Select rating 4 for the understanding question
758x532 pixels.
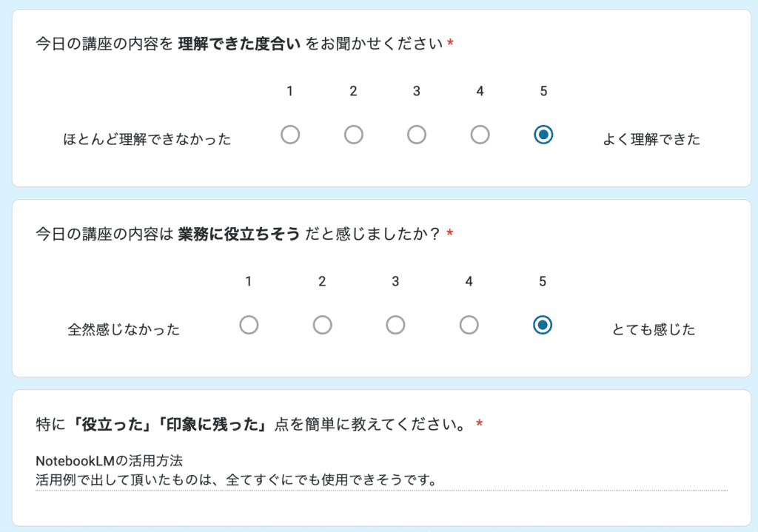pyautogui.click(x=480, y=134)
